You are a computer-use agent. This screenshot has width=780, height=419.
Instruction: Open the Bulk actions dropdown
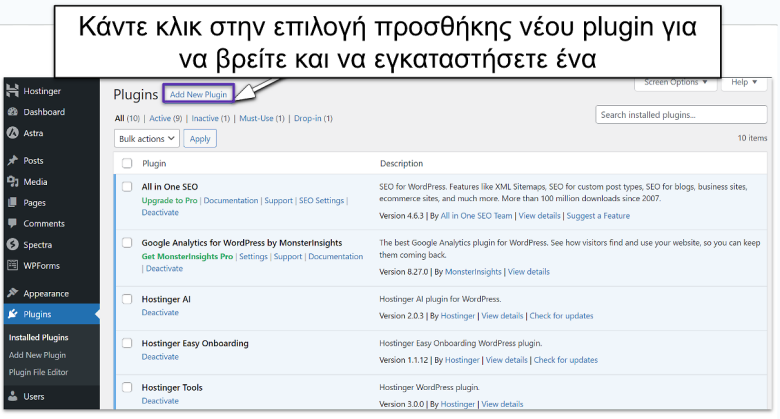tap(147, 138)
